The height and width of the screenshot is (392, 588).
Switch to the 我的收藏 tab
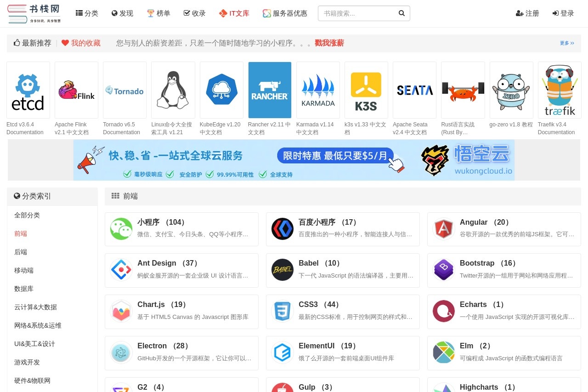[x=81, y=43]
